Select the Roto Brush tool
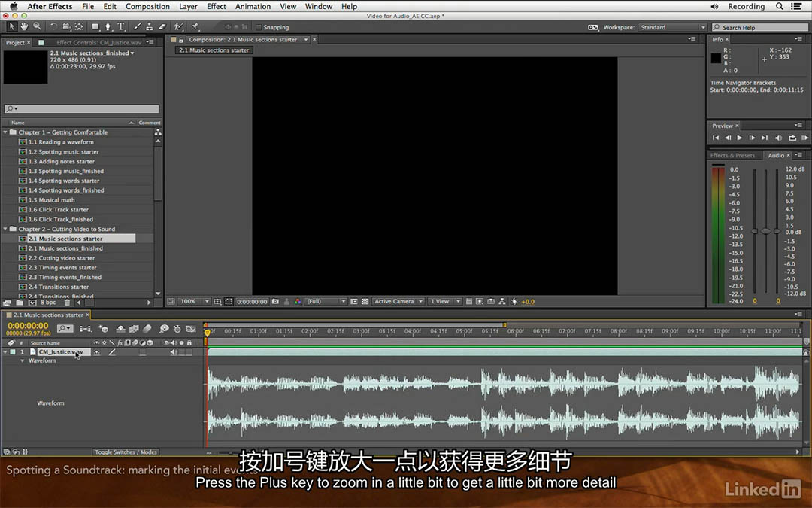 179,26
